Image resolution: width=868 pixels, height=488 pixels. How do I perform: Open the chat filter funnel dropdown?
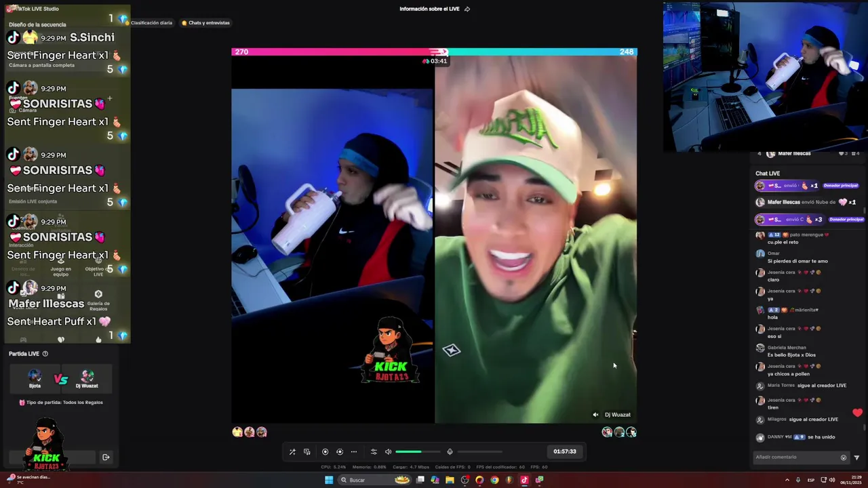pos(856,457)
